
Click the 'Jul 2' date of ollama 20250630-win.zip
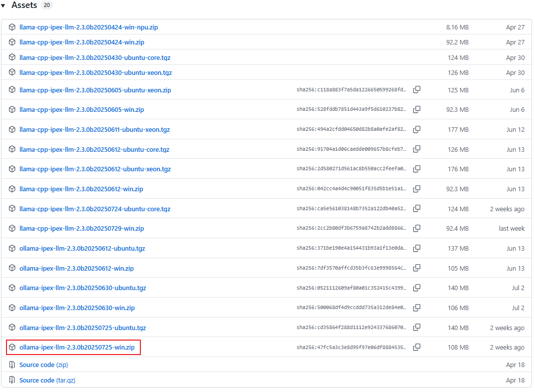click(518, 308)
